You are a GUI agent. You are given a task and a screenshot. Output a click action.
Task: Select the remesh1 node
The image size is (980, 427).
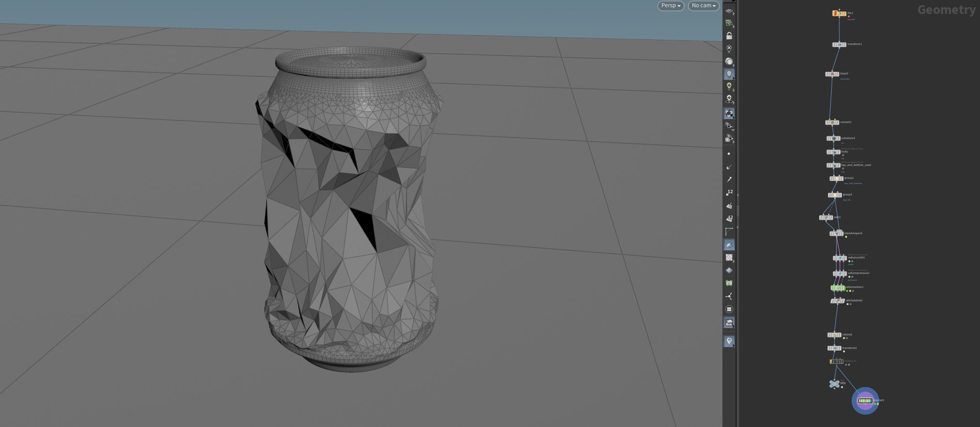832,123
